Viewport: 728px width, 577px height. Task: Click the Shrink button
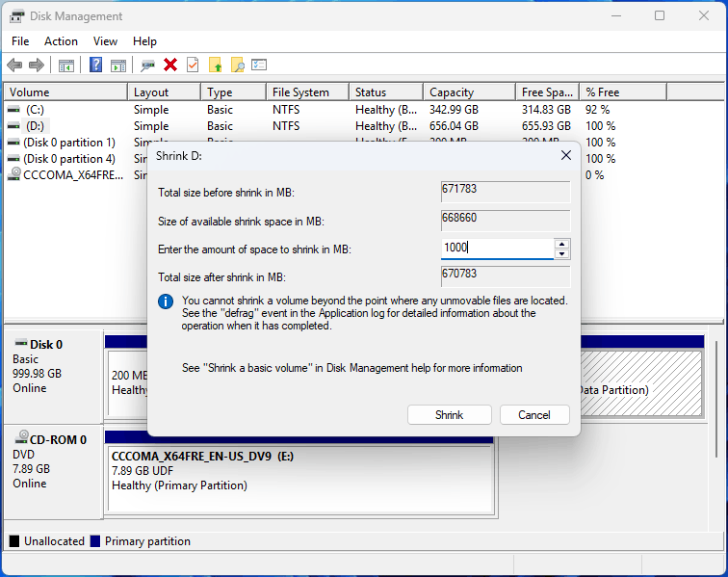450,415
